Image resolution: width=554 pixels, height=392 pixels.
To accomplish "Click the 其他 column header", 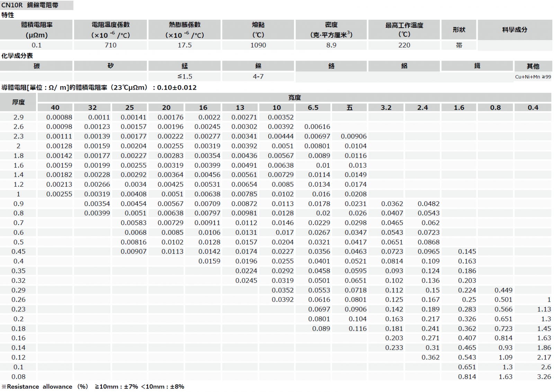I will tap(533, 66).
